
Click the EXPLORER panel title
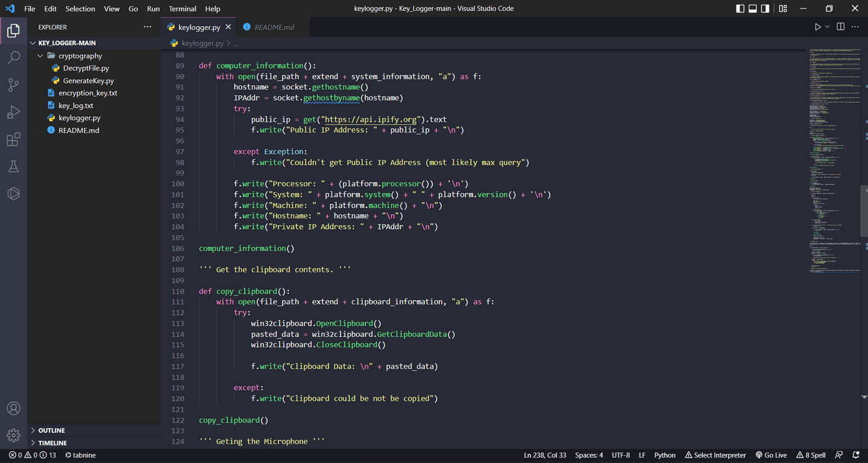pyautogui.click(x=53, y=27)
